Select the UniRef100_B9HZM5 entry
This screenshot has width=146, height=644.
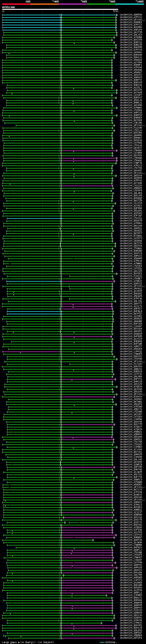[x=131, y=47]
